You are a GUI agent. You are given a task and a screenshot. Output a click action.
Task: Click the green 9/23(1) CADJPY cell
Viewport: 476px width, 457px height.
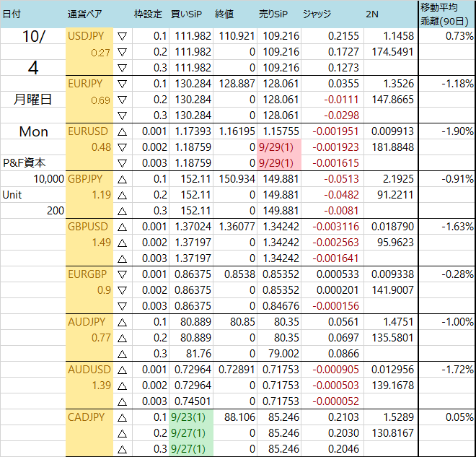[x=191, y=417]
